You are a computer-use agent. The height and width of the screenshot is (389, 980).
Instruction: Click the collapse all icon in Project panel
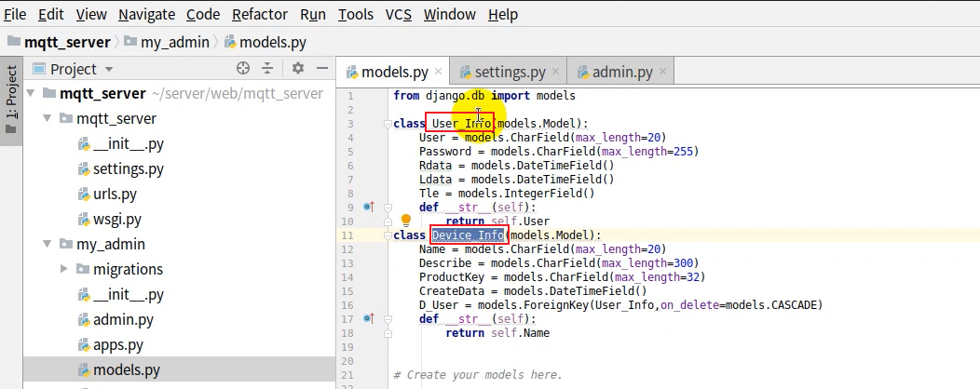[267, 68]
